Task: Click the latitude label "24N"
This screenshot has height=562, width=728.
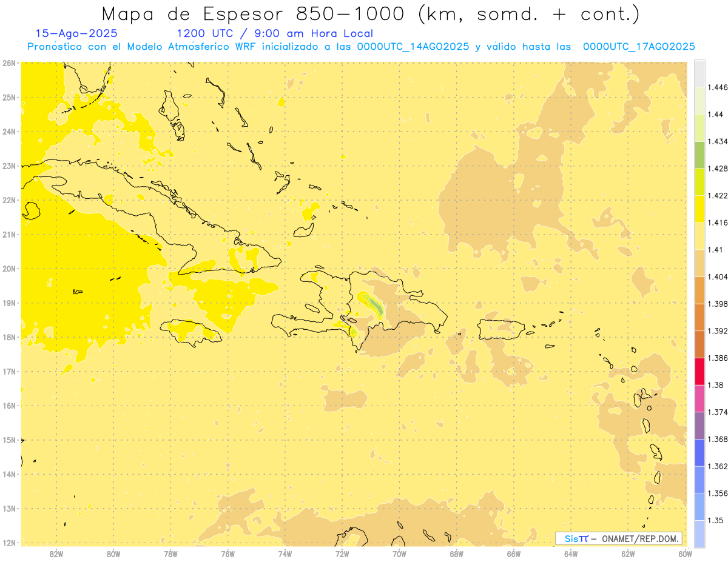Action: click(9, 132)
